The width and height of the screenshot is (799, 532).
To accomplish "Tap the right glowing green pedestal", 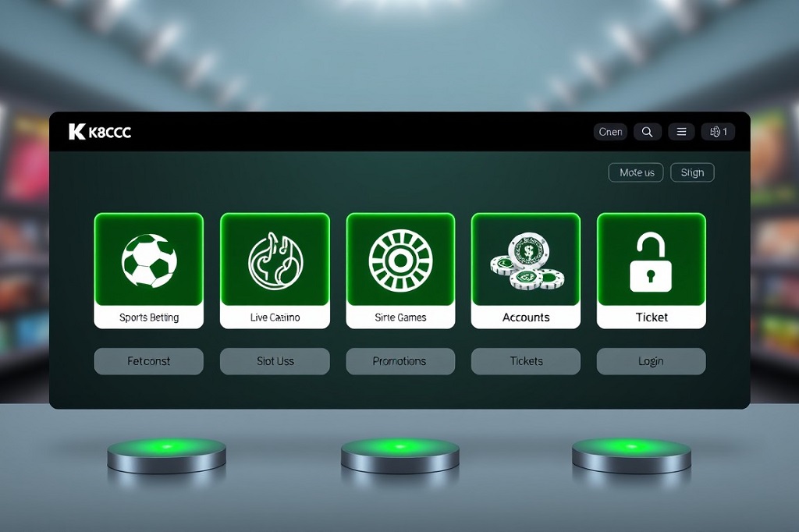I will pyautogui.click(x=631, y=452).
